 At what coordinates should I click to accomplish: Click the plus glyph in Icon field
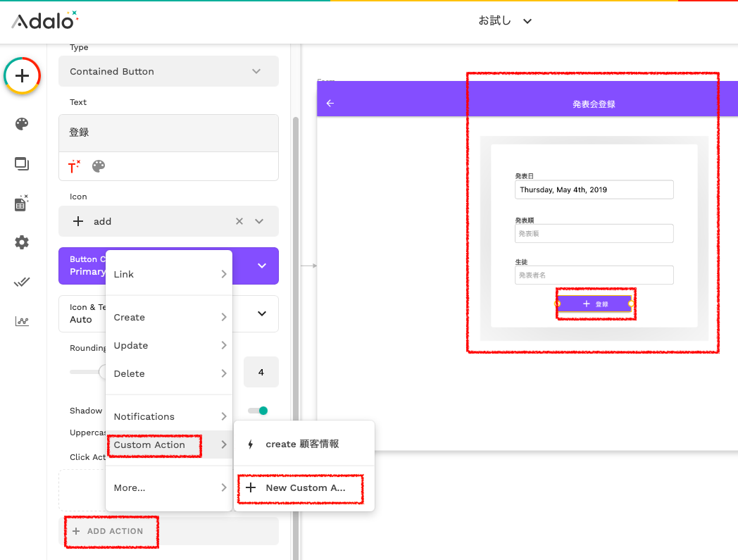[x=78, y=221]
